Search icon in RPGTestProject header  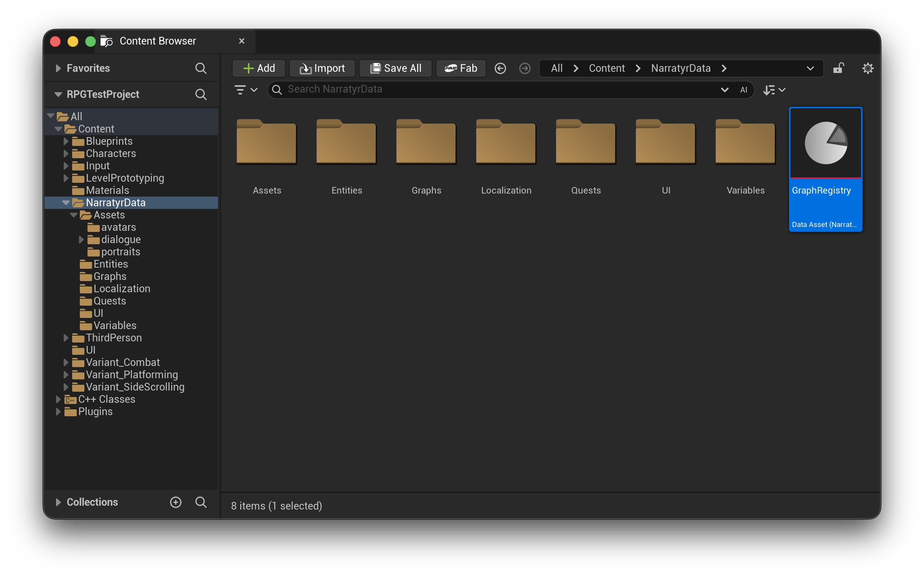[201, 94]
